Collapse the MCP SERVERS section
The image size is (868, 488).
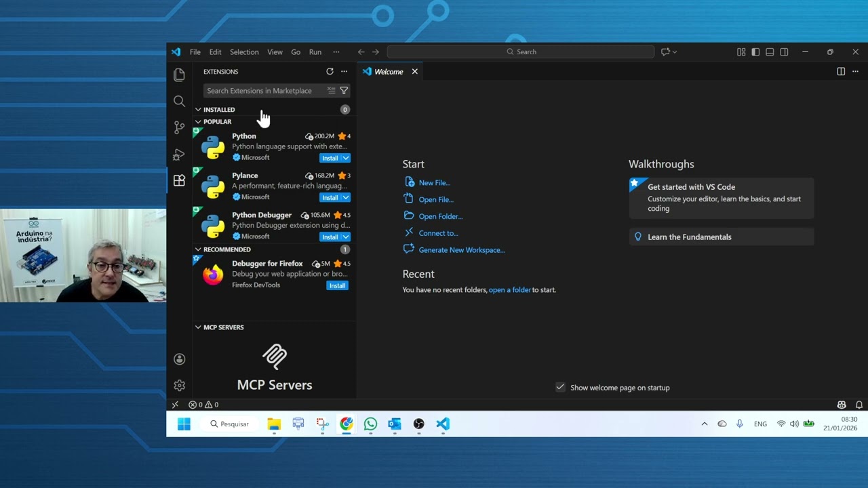198,327
